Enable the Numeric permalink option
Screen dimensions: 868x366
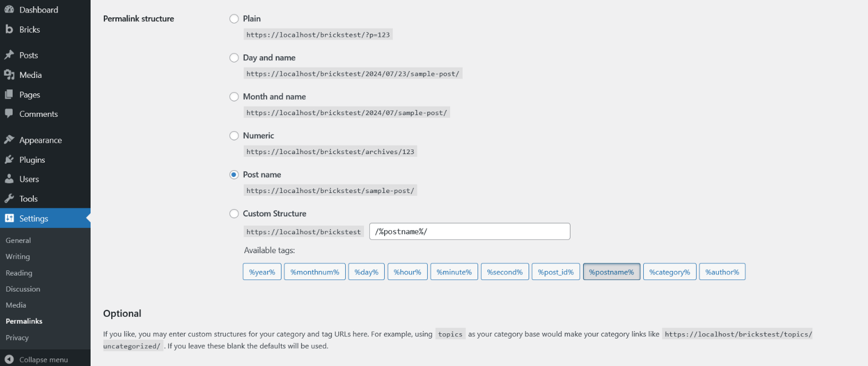tap(234, 135)
